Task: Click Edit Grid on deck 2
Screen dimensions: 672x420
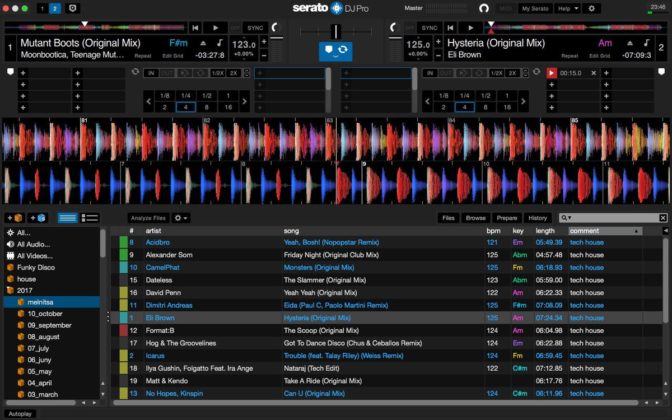Action: (599, 56)
